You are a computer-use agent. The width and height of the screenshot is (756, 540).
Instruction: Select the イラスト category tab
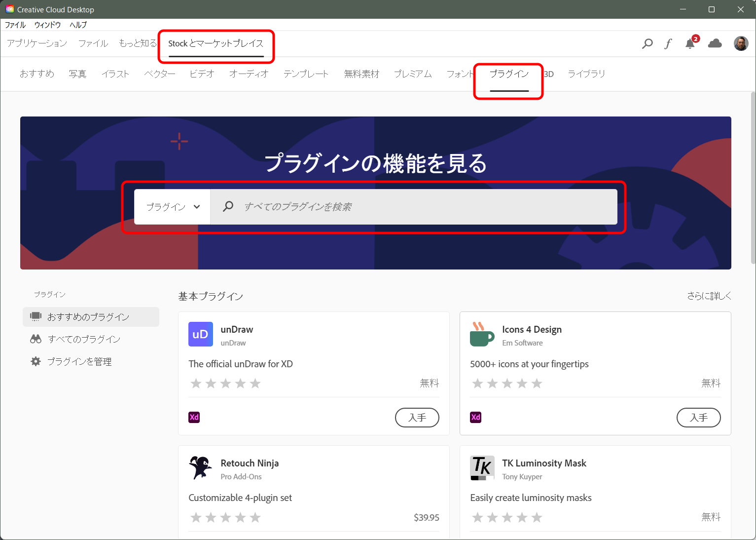click(x=115, y=74)
